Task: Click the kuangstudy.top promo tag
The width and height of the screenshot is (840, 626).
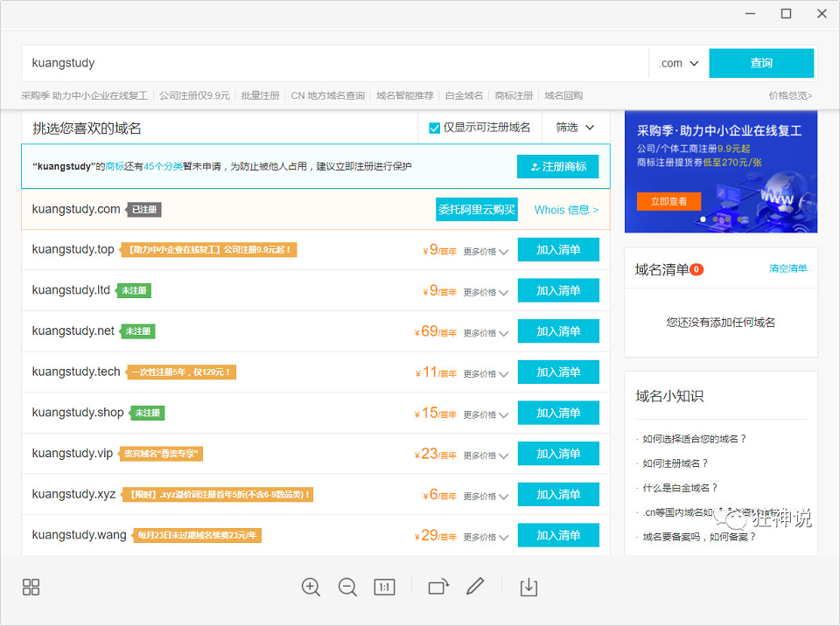Action: coord(208,249)
